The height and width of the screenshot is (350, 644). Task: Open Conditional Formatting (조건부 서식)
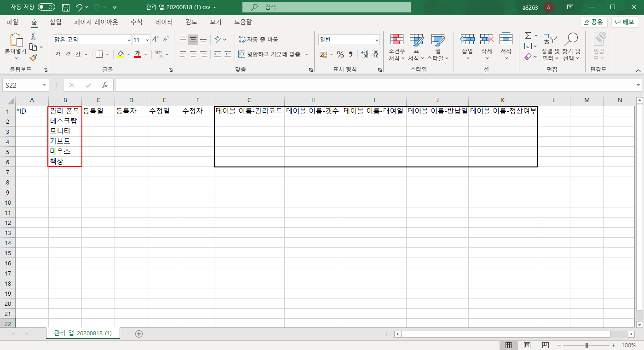[397, 47]
